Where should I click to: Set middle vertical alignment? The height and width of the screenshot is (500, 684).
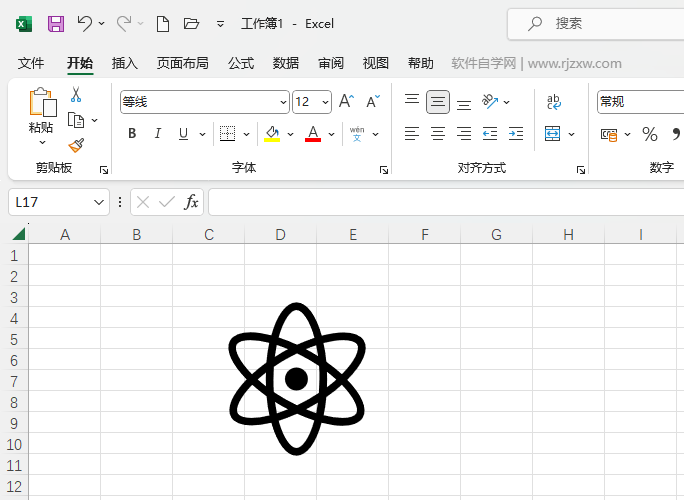pyautogui.click(x=438, y=102)
